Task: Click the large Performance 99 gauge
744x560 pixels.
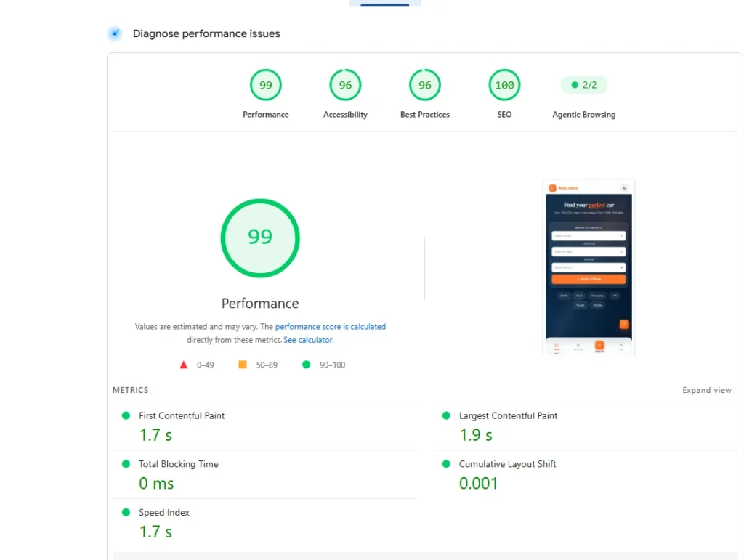Action: pos(260,238)
